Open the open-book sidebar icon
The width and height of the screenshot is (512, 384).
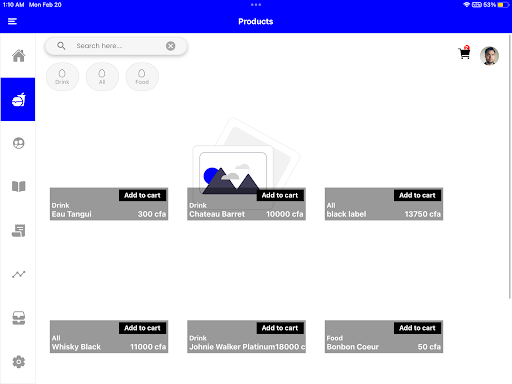pos(18,186)
